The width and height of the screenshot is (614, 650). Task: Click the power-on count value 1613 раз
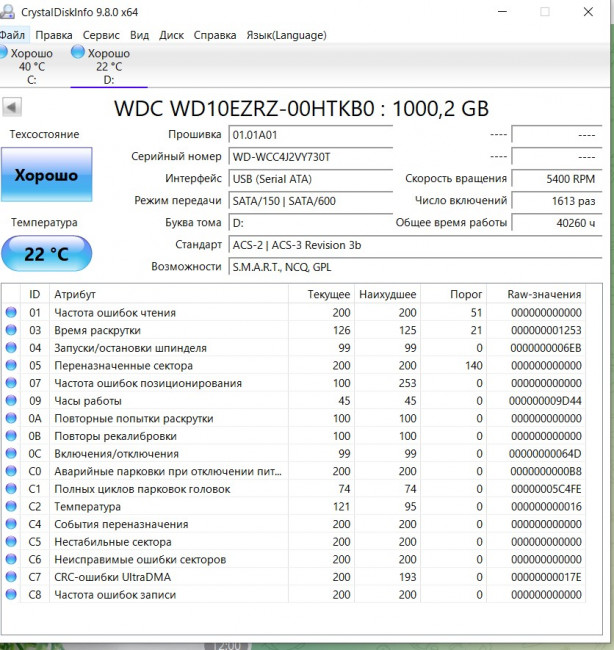coord(557,201)
